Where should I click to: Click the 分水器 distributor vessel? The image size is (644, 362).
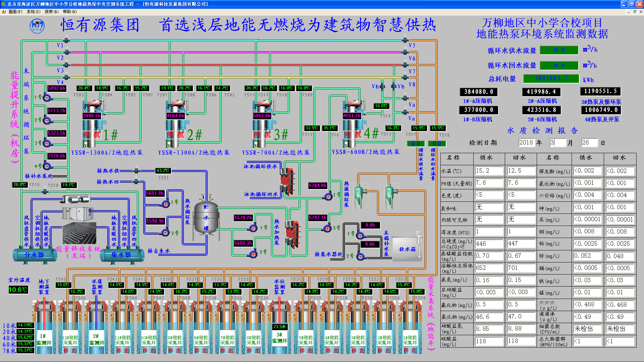point(35,255)
